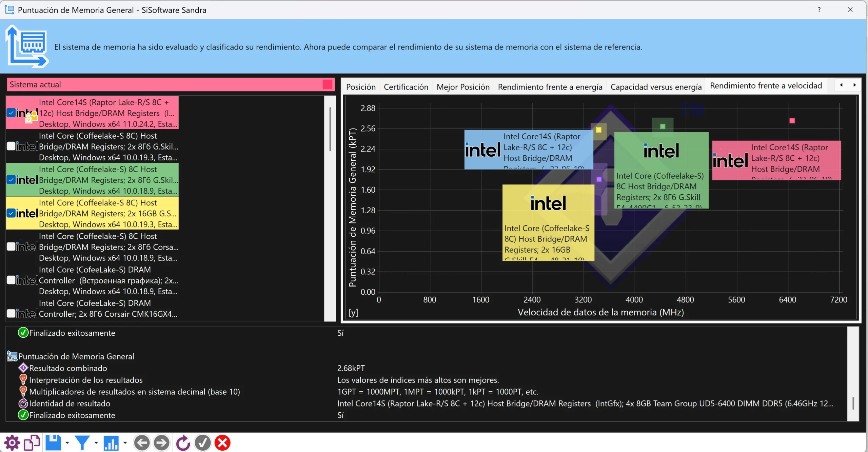
Task: Open the options gear in bottom toolbar
Action: click(x=12, y=443)
